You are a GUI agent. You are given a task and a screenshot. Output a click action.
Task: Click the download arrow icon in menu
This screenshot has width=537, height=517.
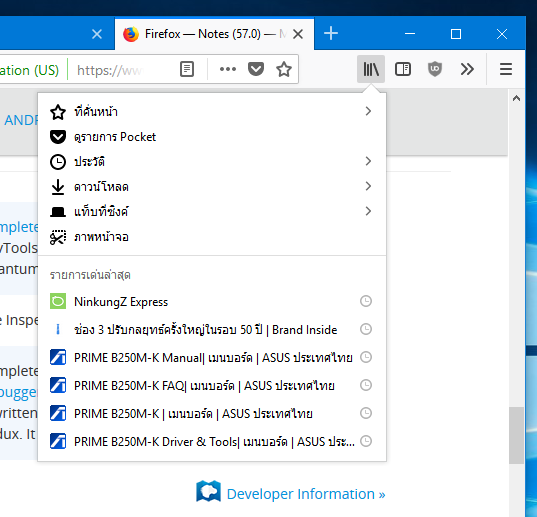(58, 187)
